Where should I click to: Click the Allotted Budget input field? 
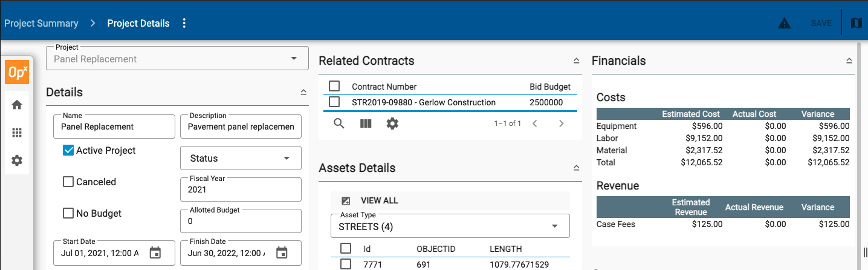click(x=241, y=222)
